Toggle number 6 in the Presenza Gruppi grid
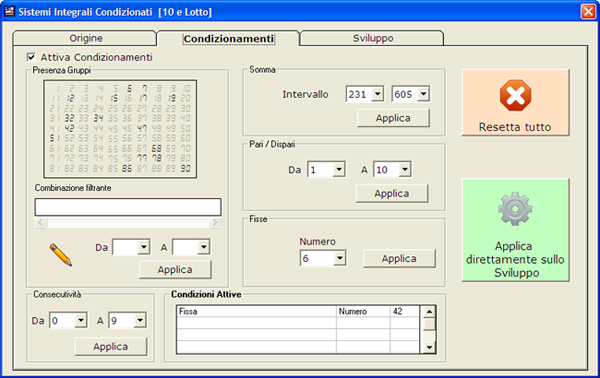 [129, 88]
